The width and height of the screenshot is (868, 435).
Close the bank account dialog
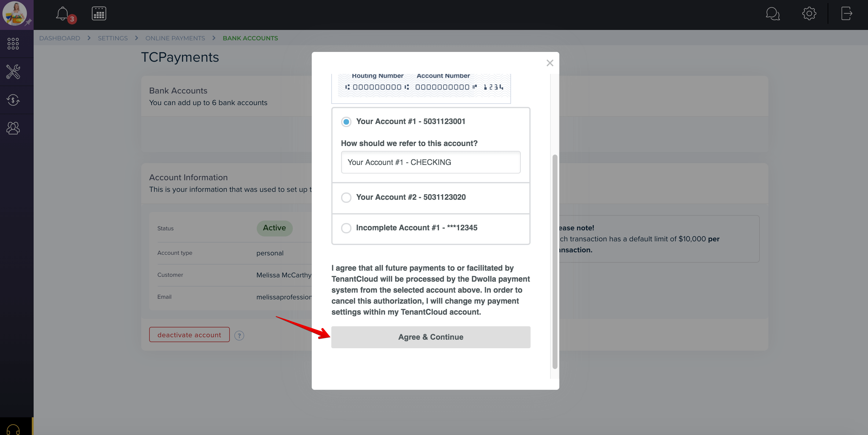click(x=550, y=63)
